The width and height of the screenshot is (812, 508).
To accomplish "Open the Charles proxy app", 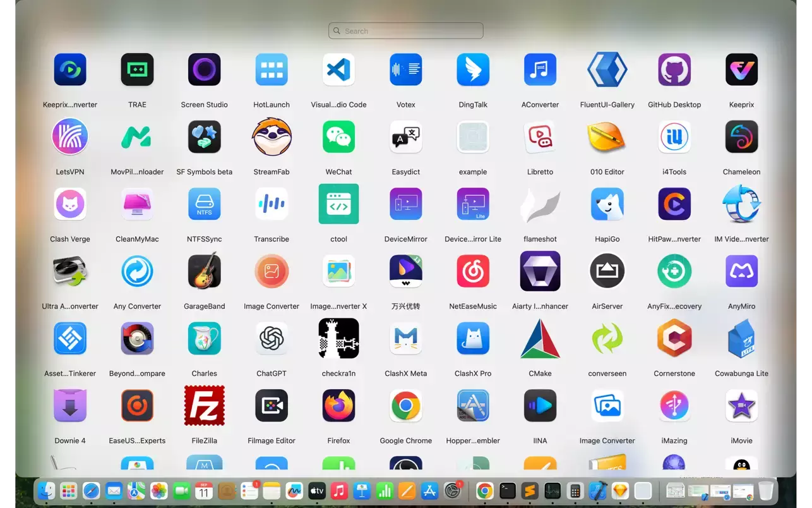I will click(x=204, y=339).
